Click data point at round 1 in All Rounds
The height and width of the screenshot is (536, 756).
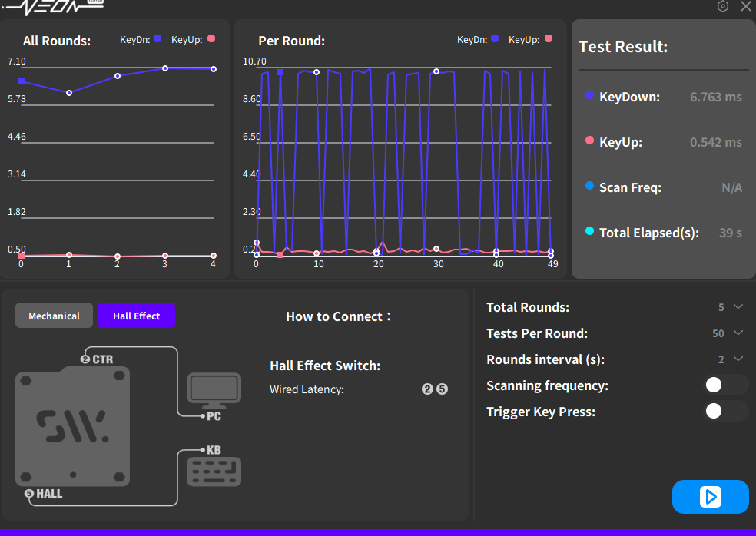pyautogui.click(x=69, y=93)
